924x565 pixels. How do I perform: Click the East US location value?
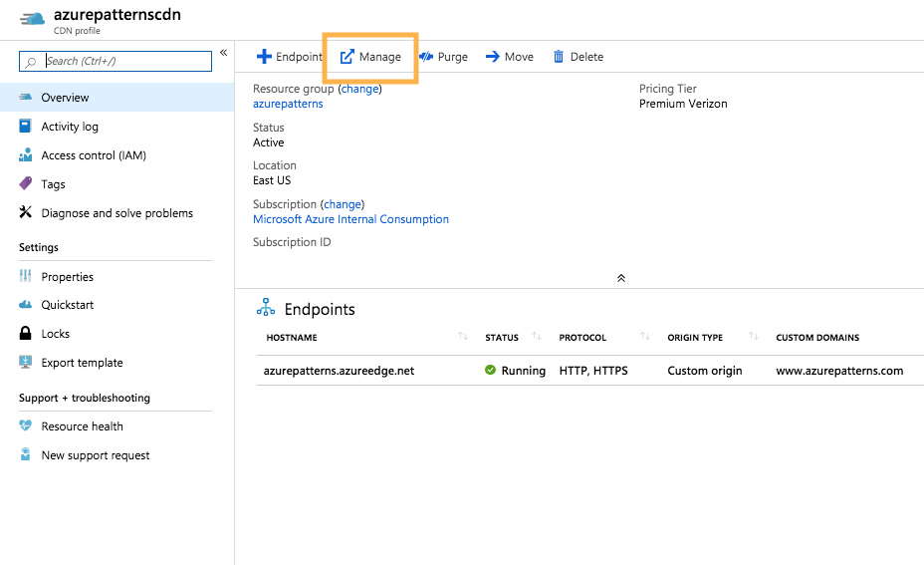tap(272, 180)
